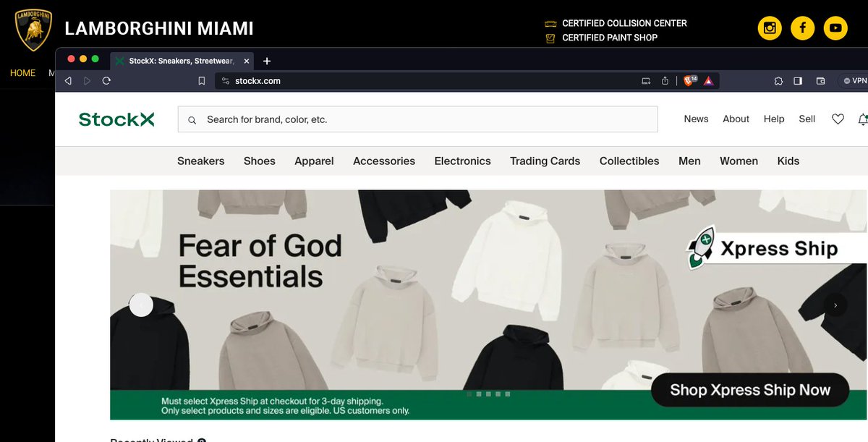
Task: Close the StockX browser tab
Action: pos(246,61)
